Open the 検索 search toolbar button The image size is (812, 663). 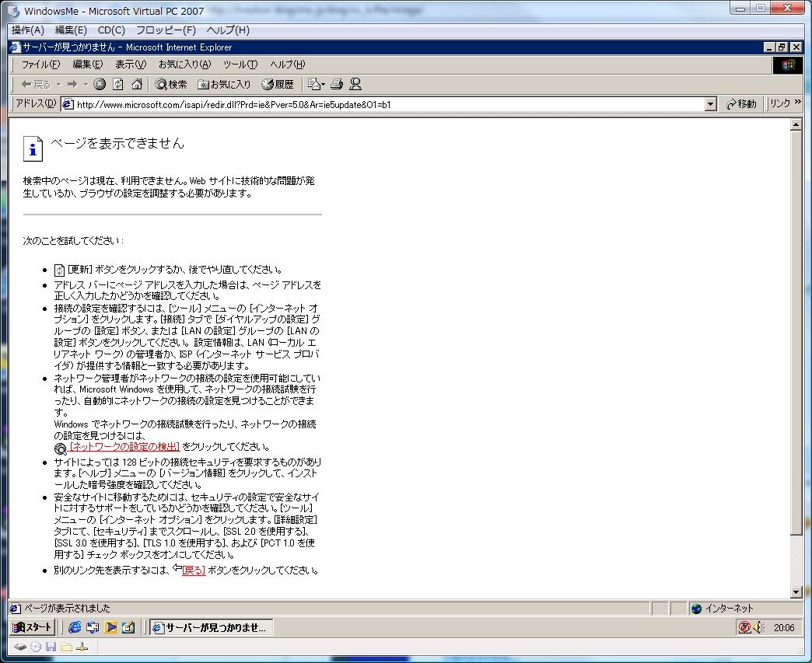(171, 85)
